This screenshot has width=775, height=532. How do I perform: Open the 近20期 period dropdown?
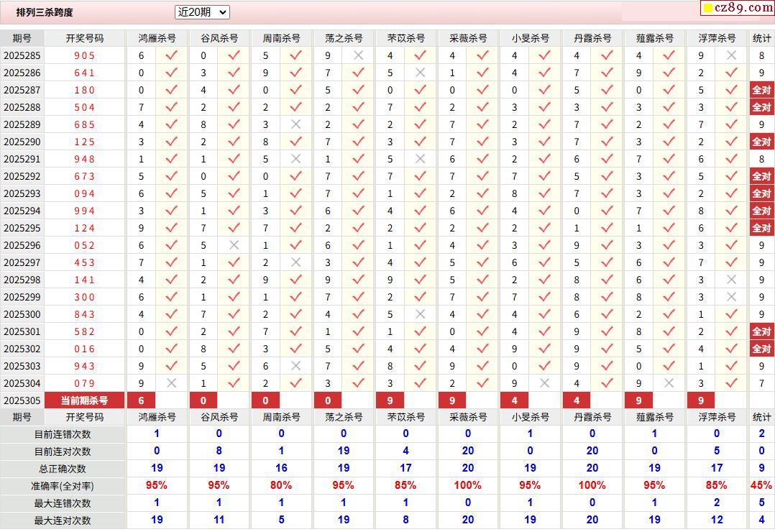click(202, 12)
